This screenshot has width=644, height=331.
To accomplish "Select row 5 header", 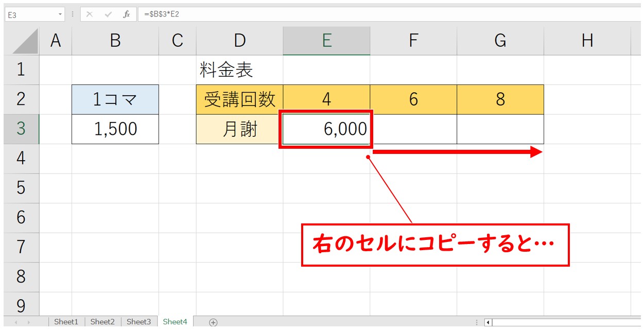I will 21,188.
